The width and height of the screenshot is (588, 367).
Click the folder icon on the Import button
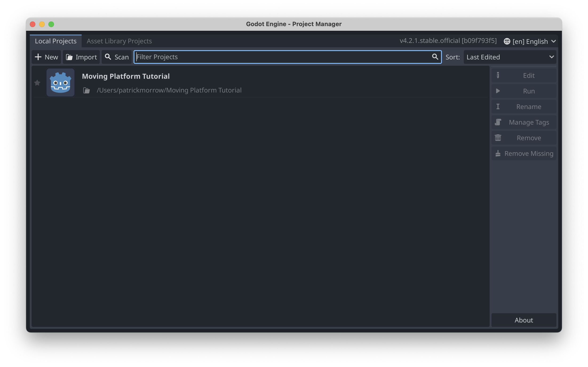click(x=70, y=57)
